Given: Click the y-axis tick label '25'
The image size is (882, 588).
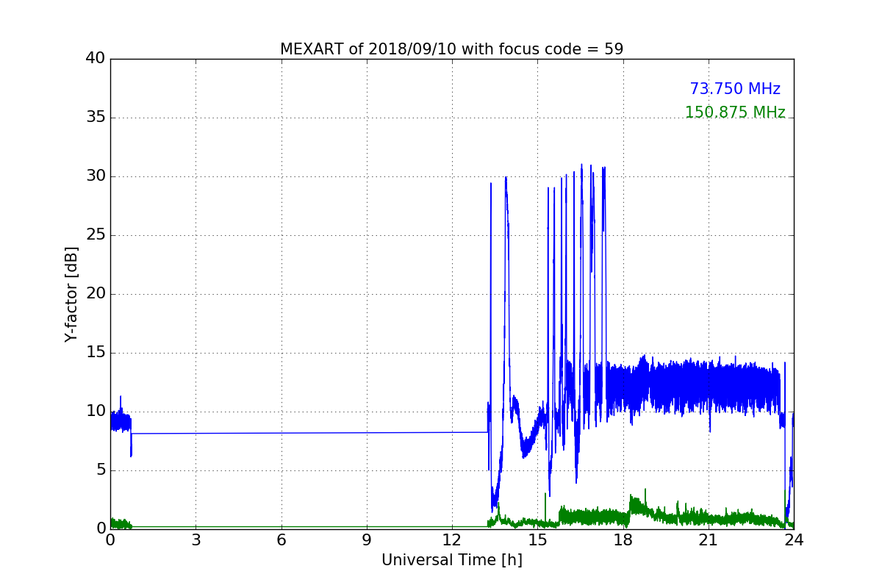Looking at the screenshot, I should point(96,235).
